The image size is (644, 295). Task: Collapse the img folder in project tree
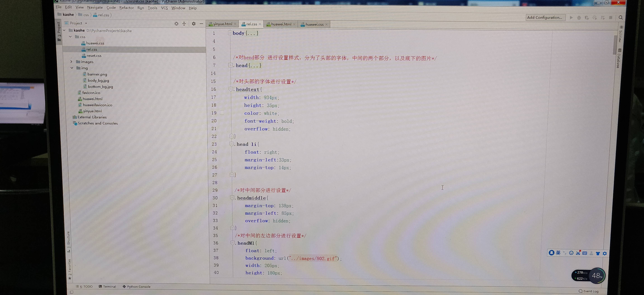(x=72, y=68)
